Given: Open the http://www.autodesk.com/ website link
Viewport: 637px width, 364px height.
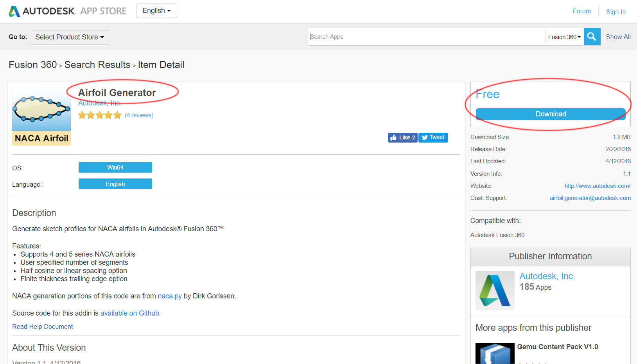Looking at the screenshot, I should tap(598, 186).
